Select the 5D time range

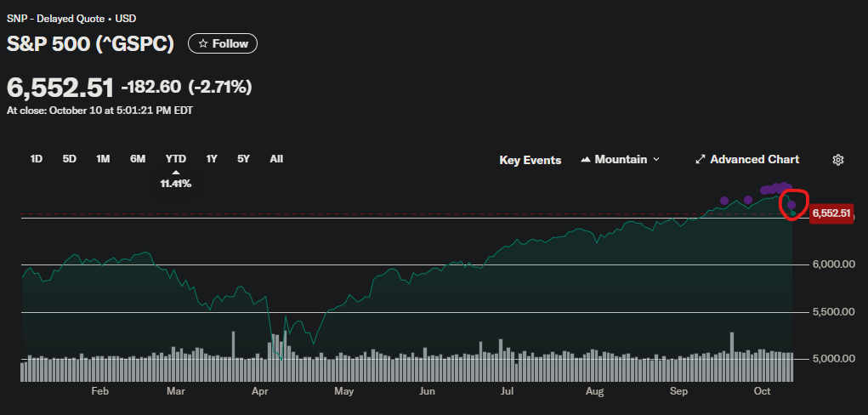[69, 159]
